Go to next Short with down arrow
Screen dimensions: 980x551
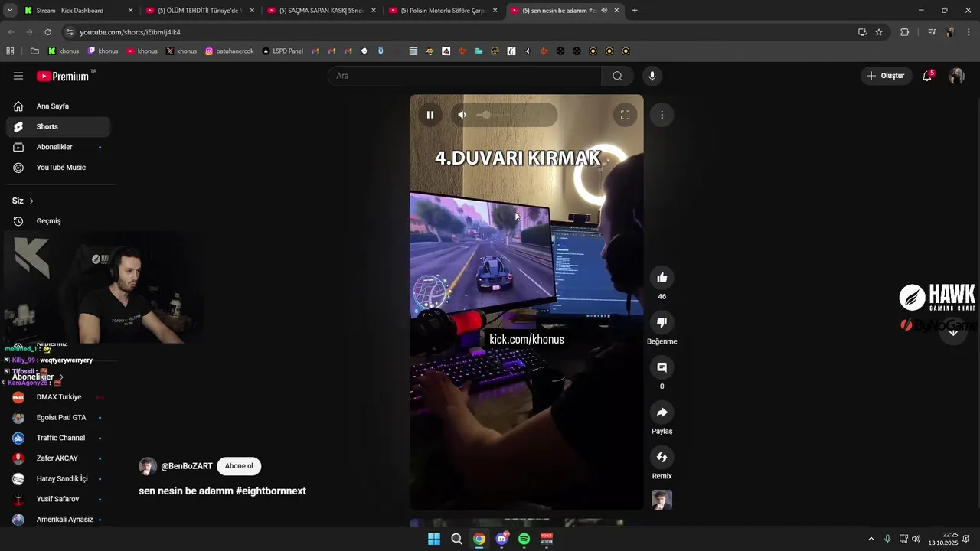click(953, 332)
